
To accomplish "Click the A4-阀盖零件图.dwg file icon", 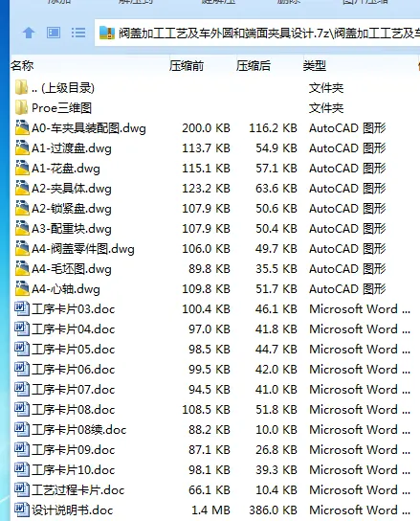I will (22, 248).
